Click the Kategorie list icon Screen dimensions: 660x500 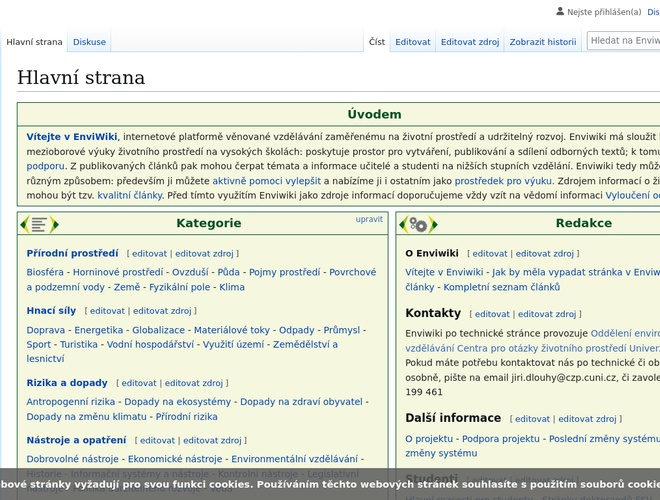38,224
